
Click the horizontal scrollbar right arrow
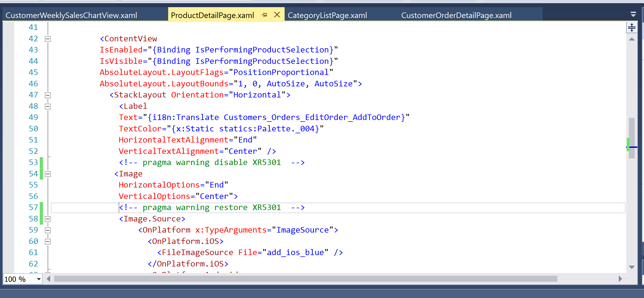[x=620, y=279]
